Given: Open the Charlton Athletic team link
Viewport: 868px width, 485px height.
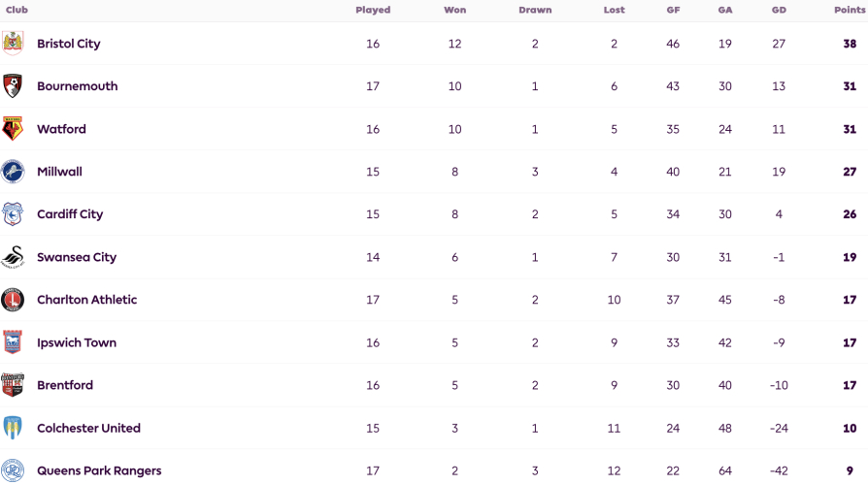Looking at the screenshot, I should [x=87, y=300].
